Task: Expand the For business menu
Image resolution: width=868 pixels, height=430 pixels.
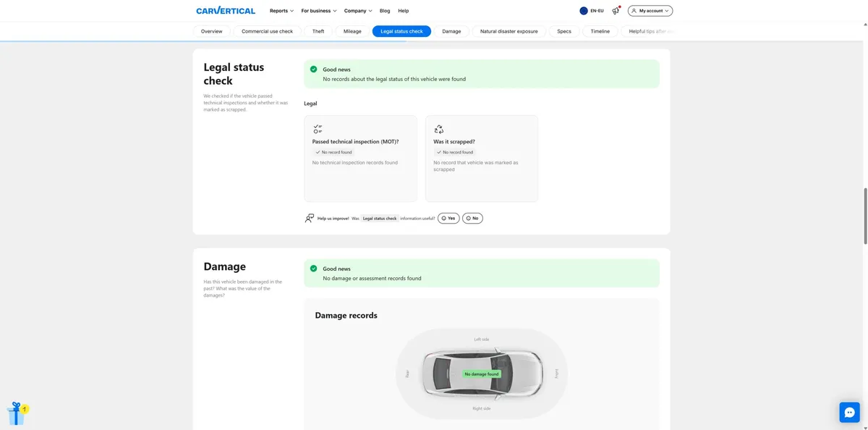Action: 319,11
